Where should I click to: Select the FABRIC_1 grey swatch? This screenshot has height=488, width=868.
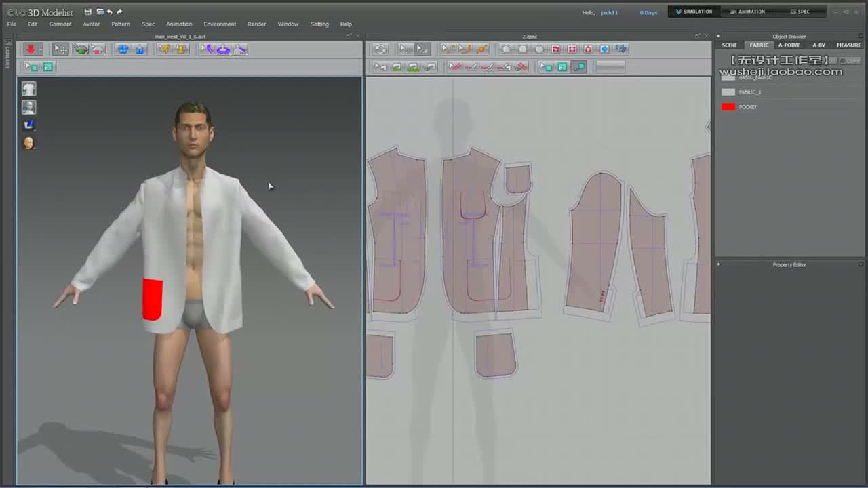point(728,92)
